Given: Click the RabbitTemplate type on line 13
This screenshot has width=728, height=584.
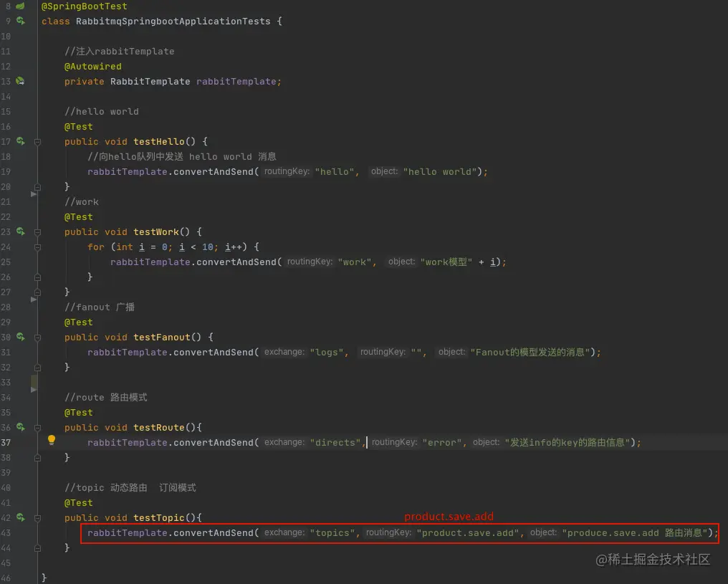Looking at the screenshot, I should (150, 82).
